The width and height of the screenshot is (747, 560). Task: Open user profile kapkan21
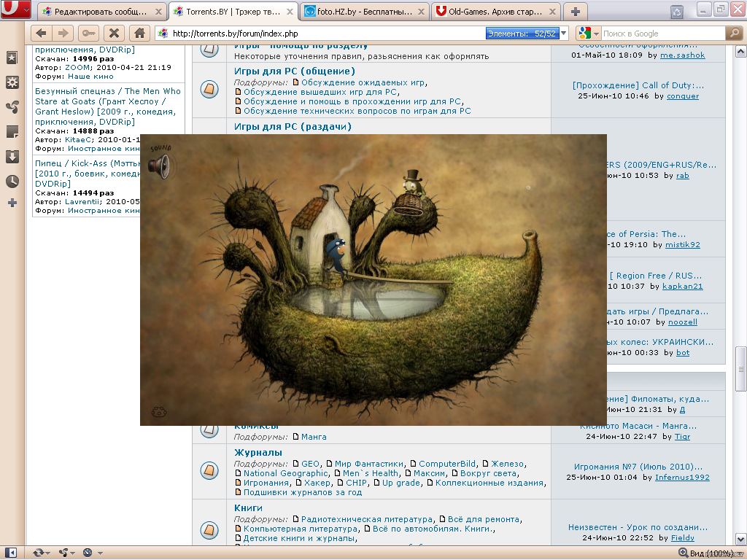[682, 287]
